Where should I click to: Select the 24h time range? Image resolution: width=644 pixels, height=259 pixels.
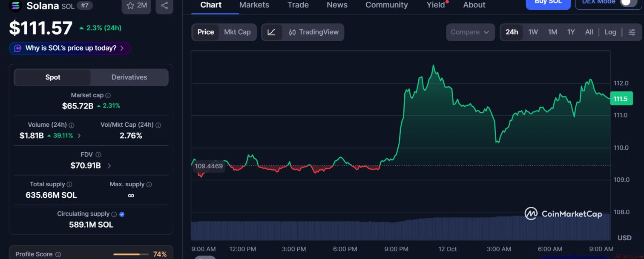click(512, 32)
